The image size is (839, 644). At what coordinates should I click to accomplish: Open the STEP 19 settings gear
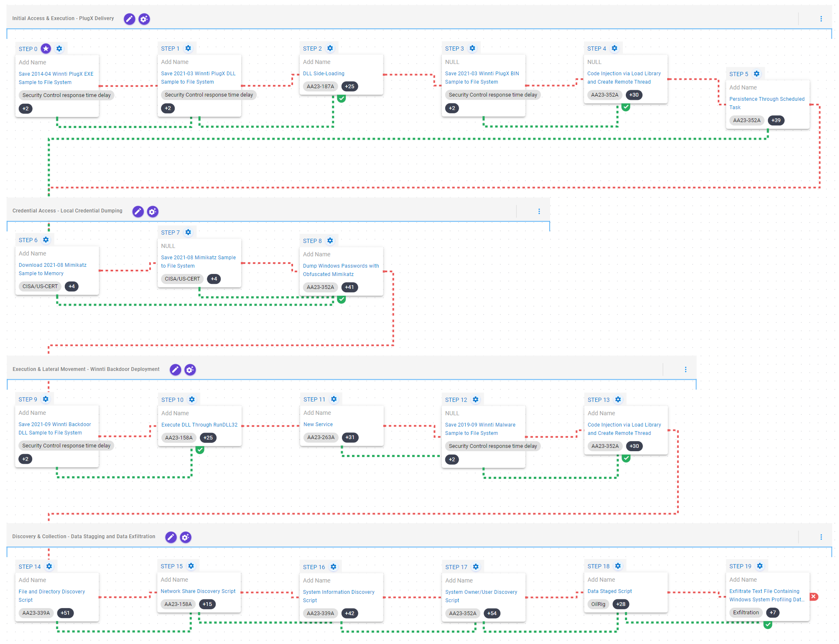click(x=760, y=566)
